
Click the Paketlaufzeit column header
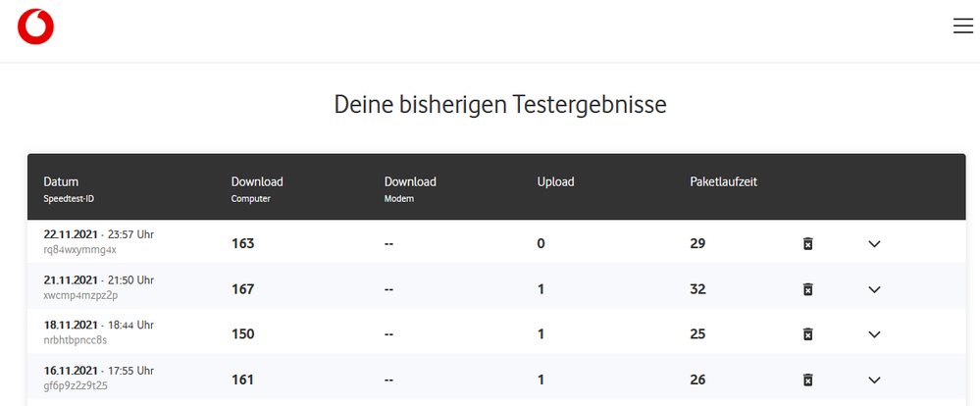723,181
